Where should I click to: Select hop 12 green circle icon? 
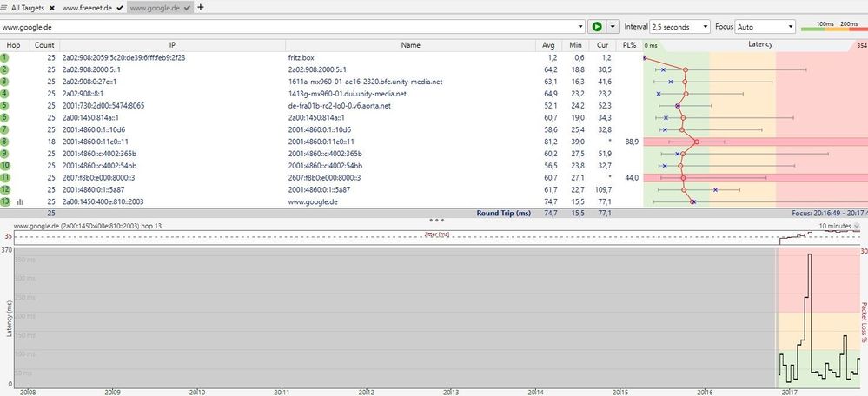[4, 189]
